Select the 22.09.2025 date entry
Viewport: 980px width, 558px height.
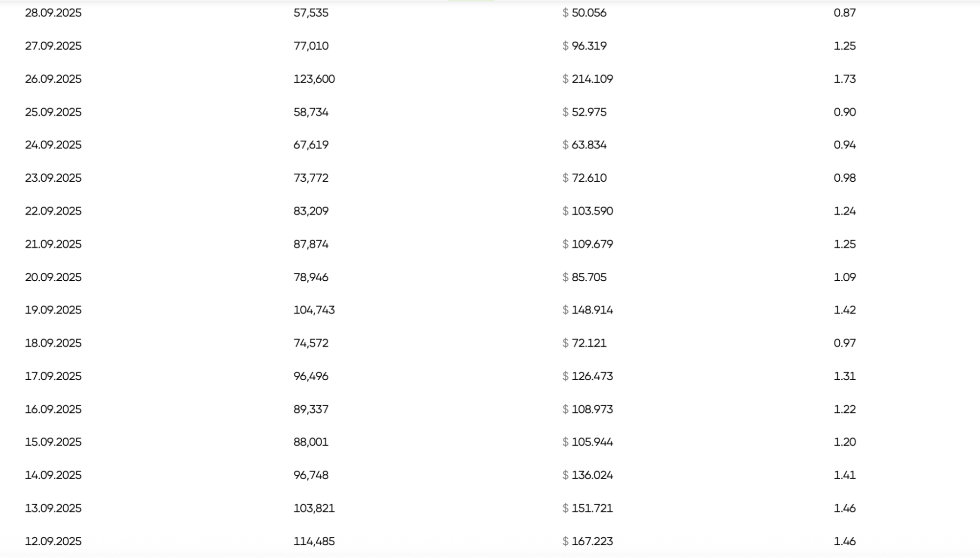click(x=53, y=211)
